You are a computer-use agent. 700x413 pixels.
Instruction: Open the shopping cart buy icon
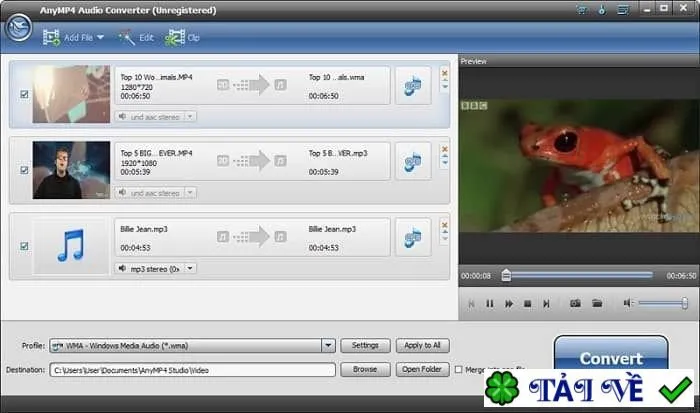[581, 9]
